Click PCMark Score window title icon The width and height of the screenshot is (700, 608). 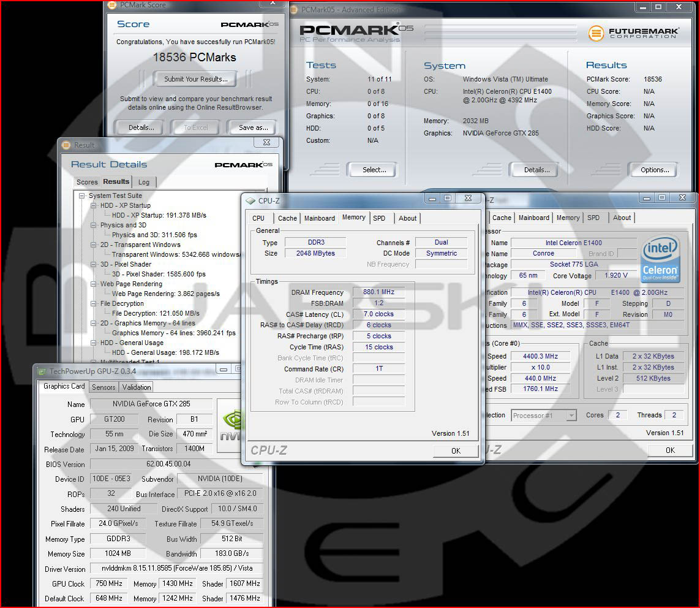(x=113, y=5)
